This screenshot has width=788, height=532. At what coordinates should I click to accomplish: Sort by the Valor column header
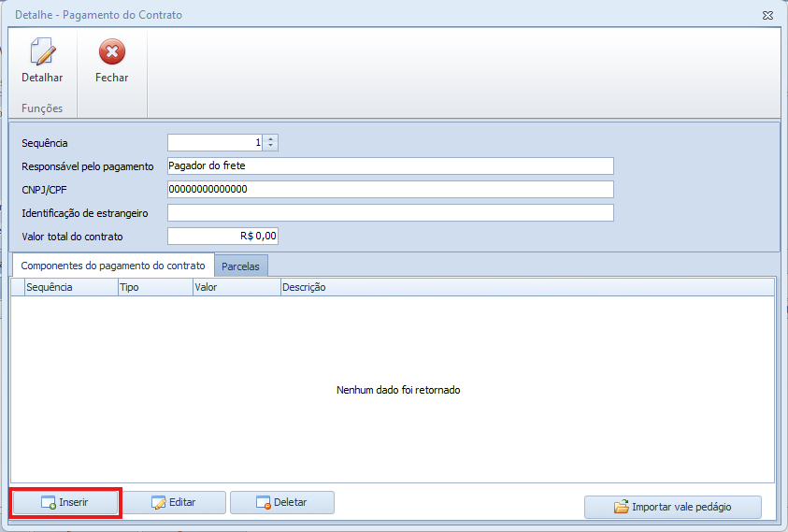coord(236,287)
